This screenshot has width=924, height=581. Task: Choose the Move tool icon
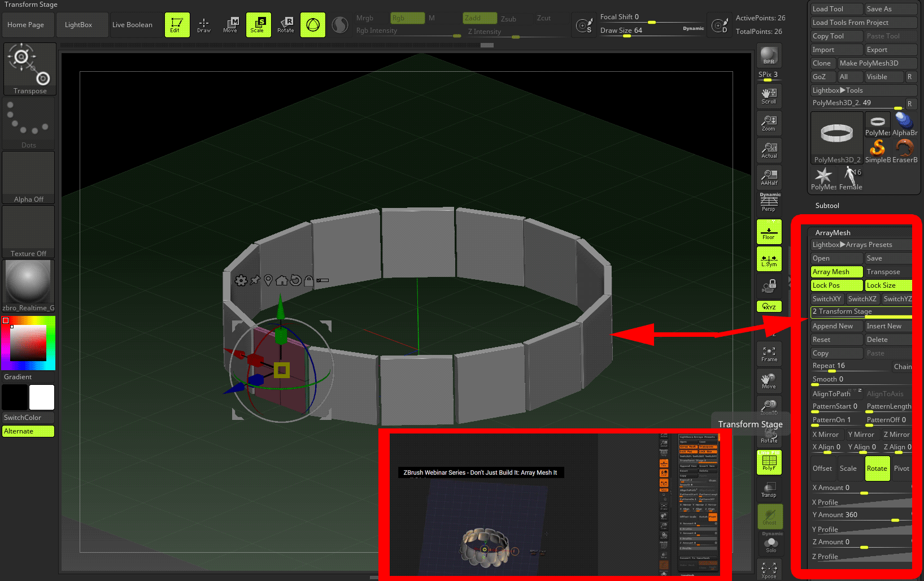231,25
